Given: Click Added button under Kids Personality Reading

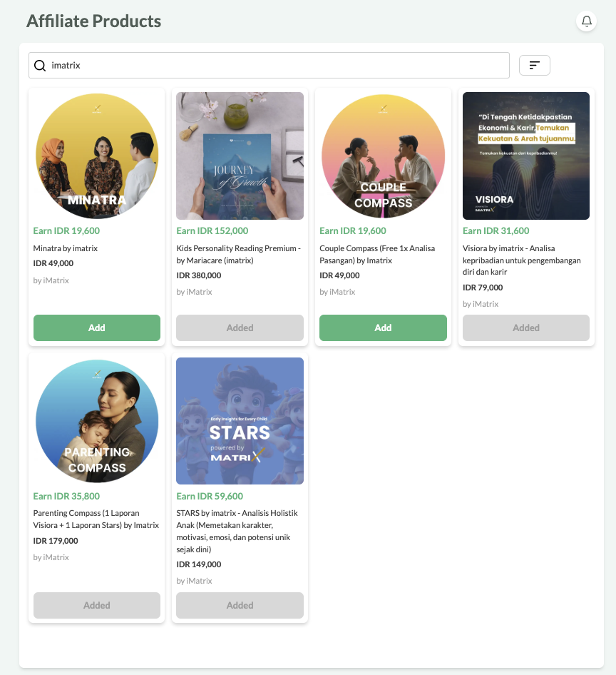Looking at the screenshot, I should (240, 328).
